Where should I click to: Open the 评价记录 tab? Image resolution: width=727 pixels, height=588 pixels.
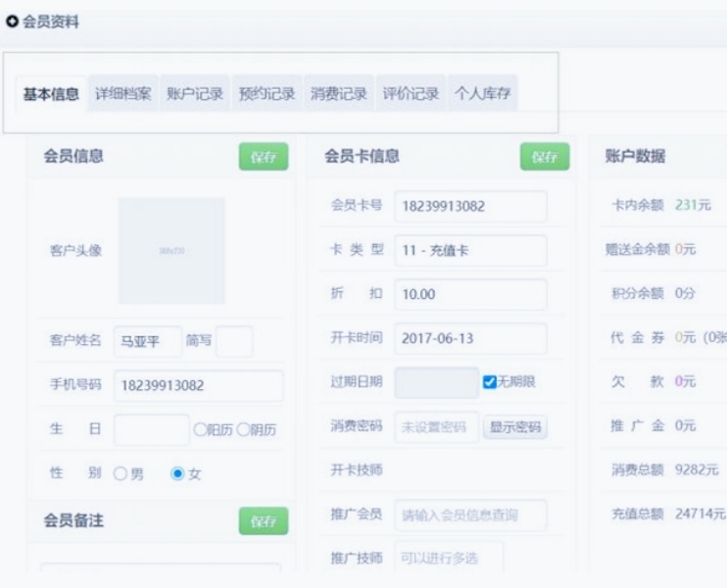411,94
